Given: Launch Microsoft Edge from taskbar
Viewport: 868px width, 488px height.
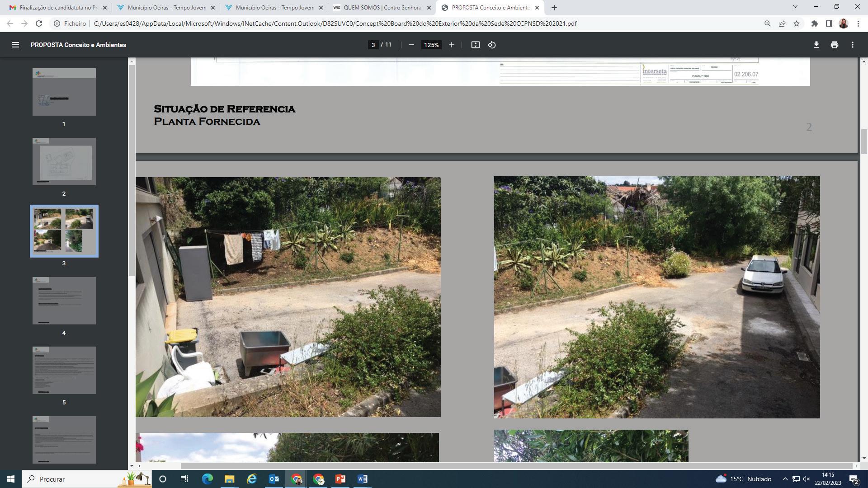Looking at the screenshot, I should coord(207,479).
